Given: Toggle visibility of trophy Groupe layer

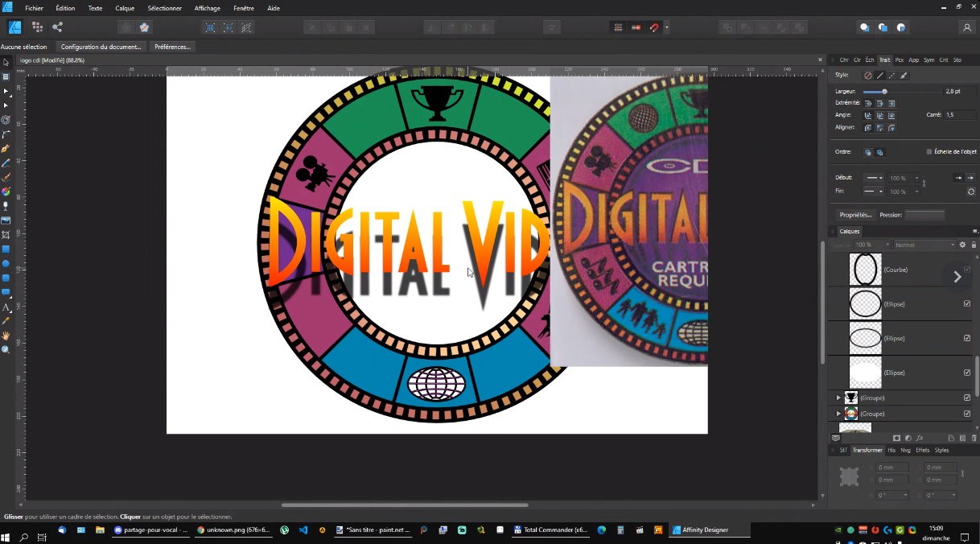Looking at the screenshot, I should coord(967,398).
